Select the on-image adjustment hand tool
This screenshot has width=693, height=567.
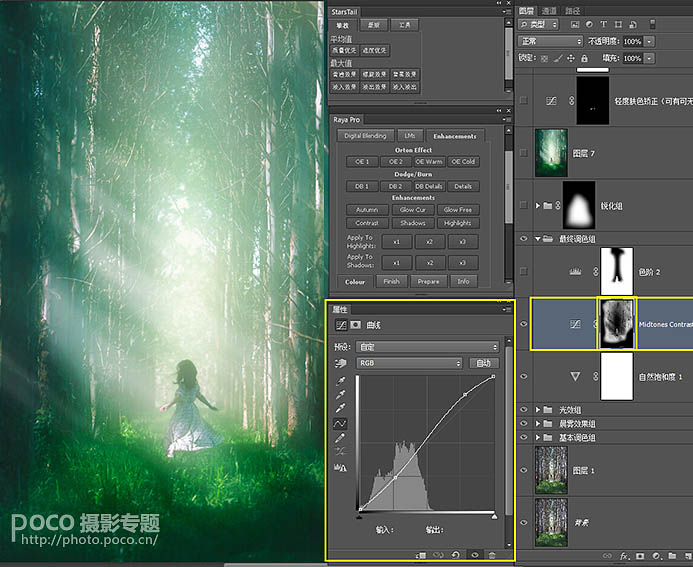[340, 363]
